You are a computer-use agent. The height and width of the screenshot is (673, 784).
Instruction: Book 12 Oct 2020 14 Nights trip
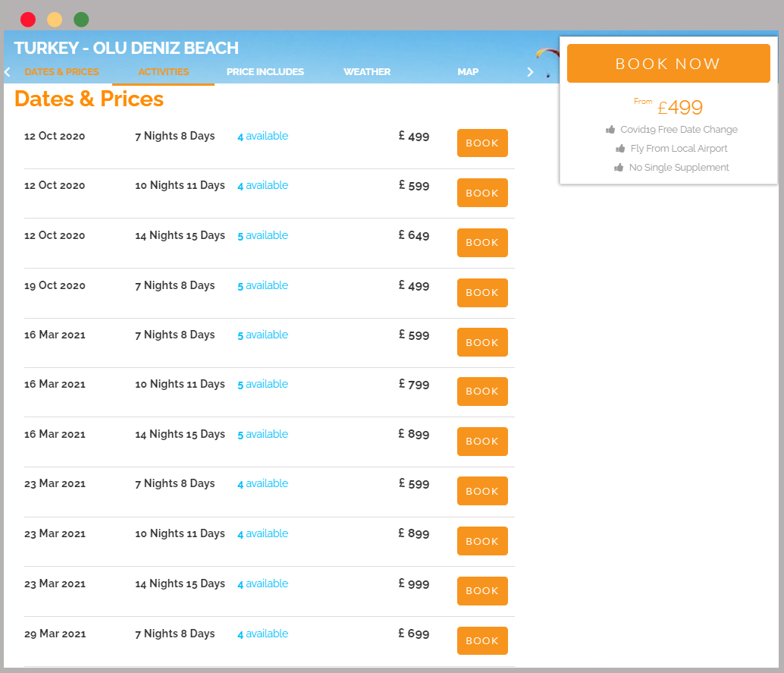click(x=482, y=243)
